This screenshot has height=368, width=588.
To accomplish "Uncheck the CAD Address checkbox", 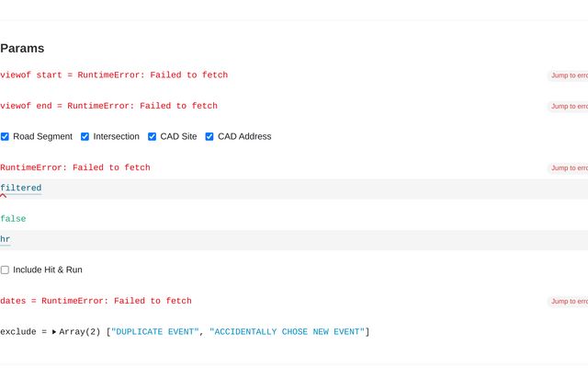I will 209,136.
